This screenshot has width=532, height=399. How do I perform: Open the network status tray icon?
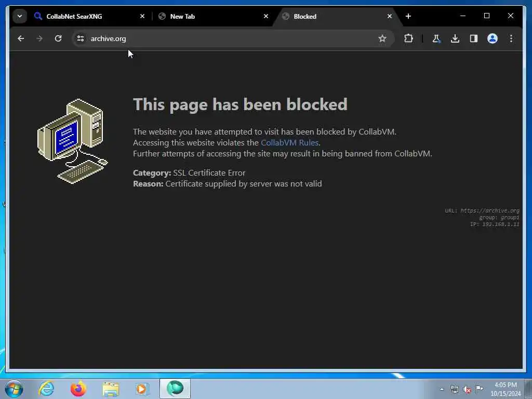[454, 390]
